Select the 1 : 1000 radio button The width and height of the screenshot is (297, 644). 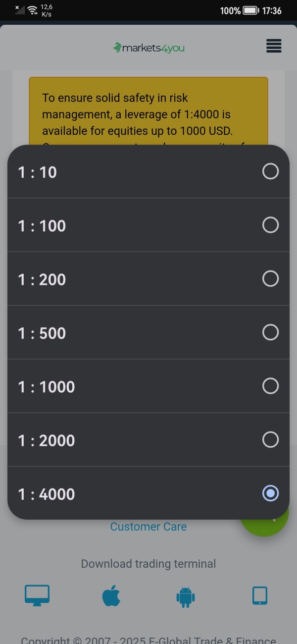[270, 386]
